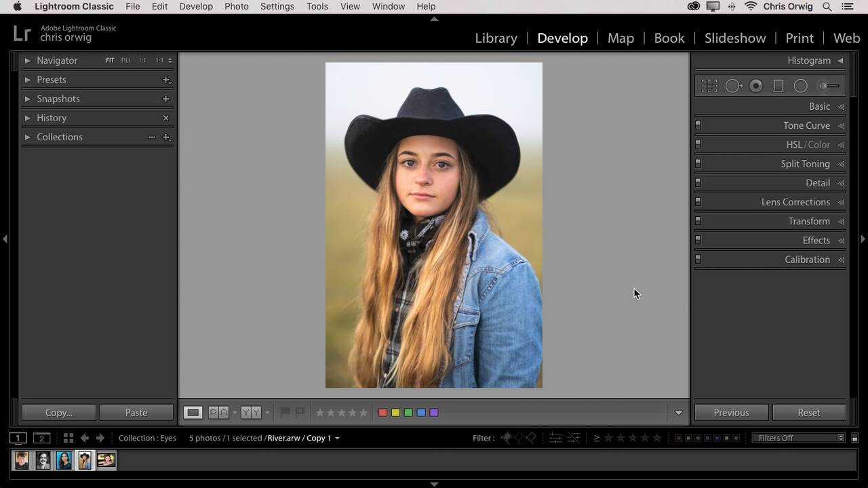This screenshot has width=868, height=488.
Task: Open Grid view from filmstrip bar
Action: pos(68,439)
